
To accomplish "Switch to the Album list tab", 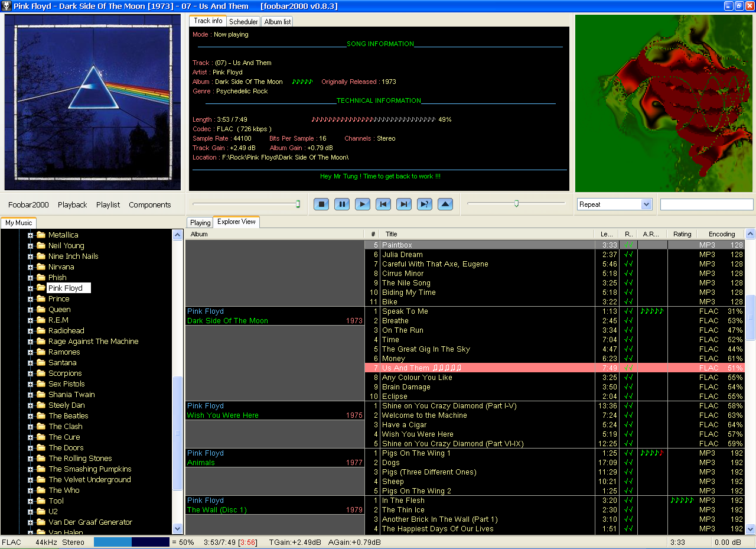I will click(277, 21).
